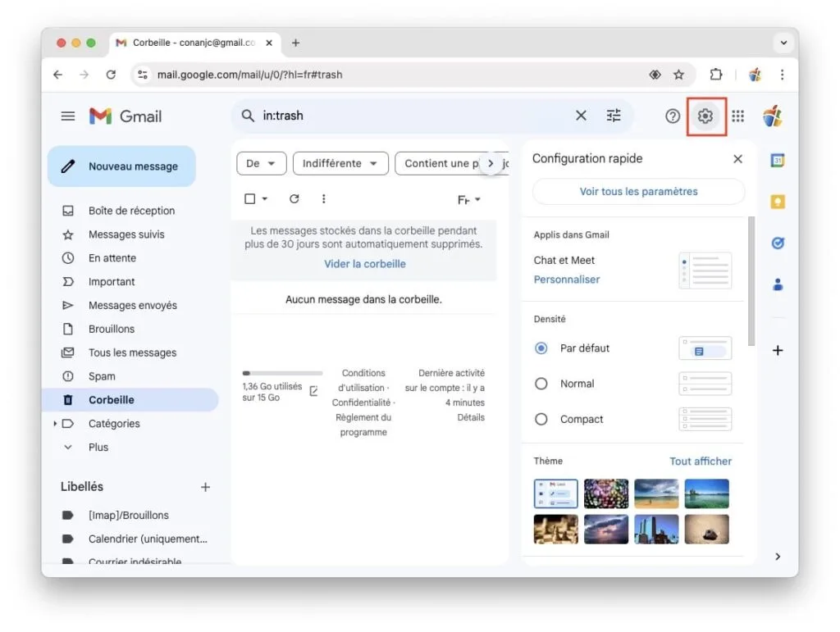Open the Indifférente date filter dropdown

340,163
